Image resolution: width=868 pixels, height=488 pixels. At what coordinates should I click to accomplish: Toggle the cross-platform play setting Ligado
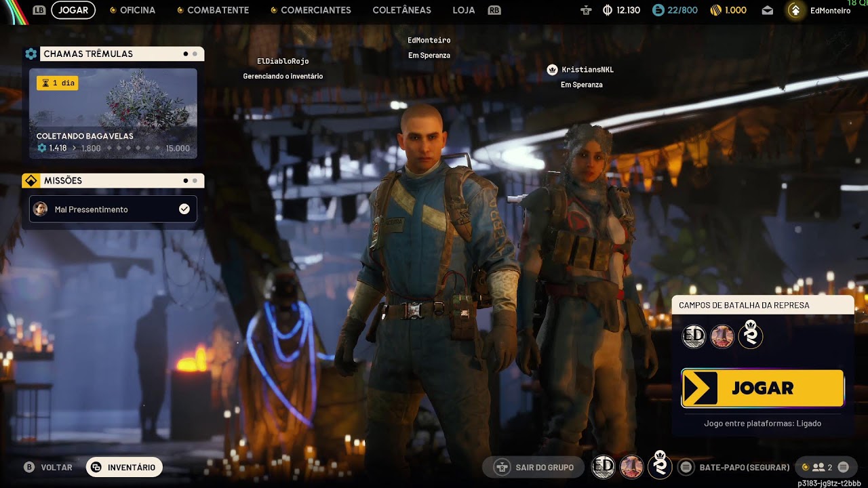pyautogui.click(x=762, y=424)
